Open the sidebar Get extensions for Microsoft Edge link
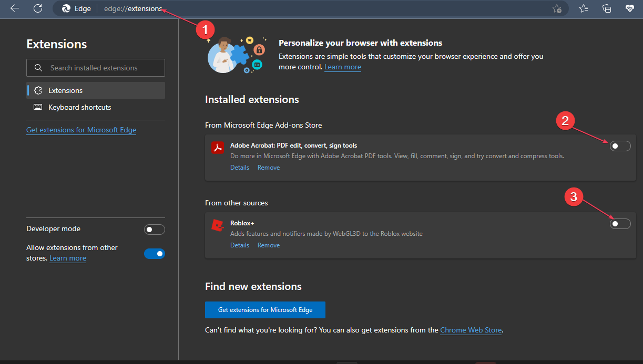 [x=81, y=130]
